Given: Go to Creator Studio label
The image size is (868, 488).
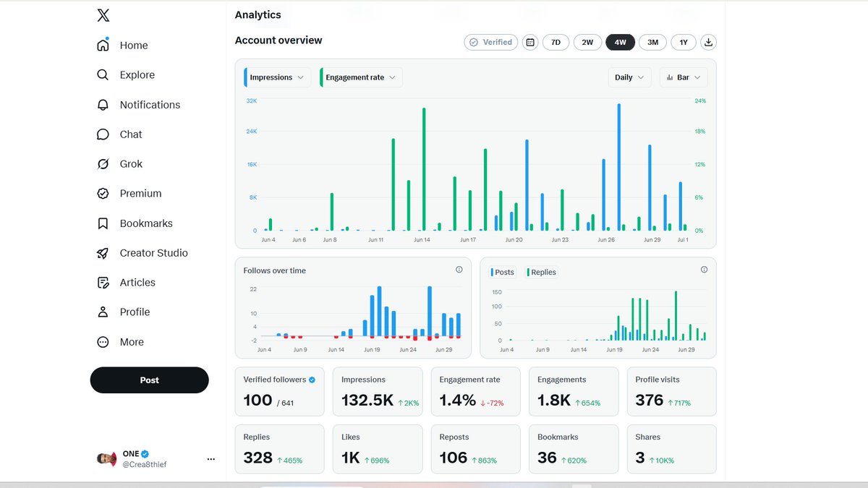Looking at the screenshot, I should tap(153, 253).
